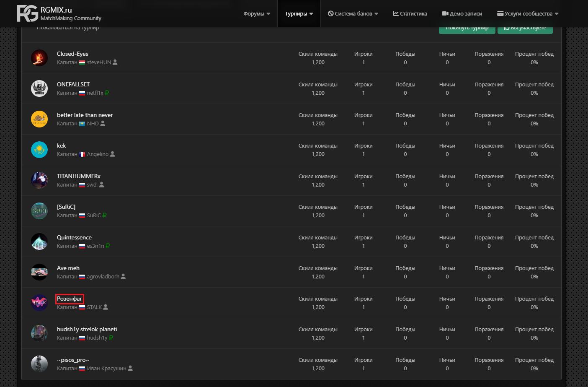The width and height of the screenshot is (588, 387).
Task: Expand the Форумы dropdown menu
Action: pyautogui.click(x=257, y=14)
